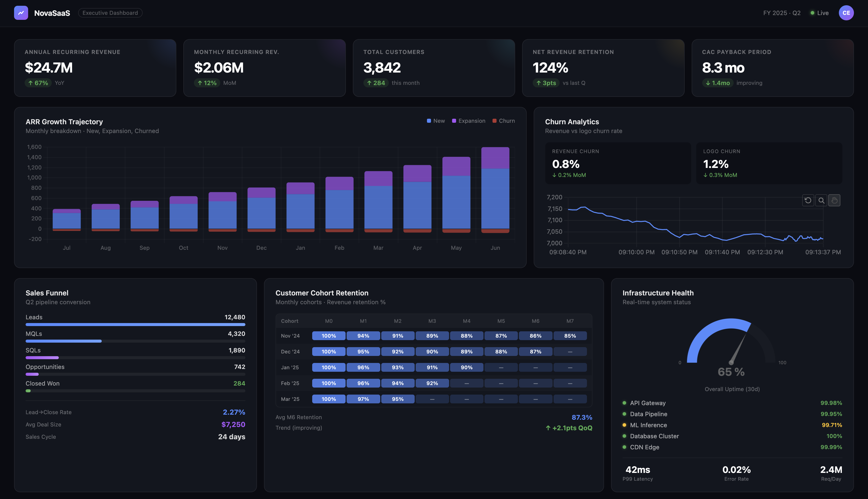
Task: Click the CDN Edge status dot
Action: [x=624, y=447]
